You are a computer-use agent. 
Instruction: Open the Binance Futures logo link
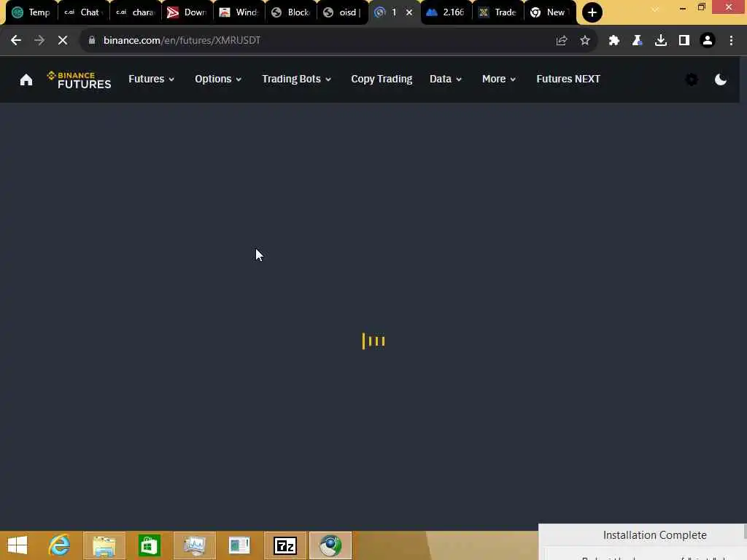79,80
